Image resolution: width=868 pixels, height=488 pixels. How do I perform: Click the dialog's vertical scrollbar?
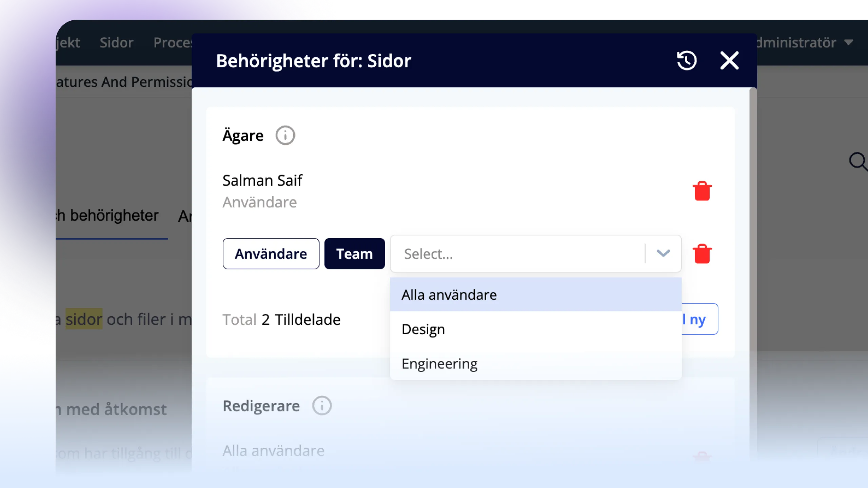pos(753,237)
